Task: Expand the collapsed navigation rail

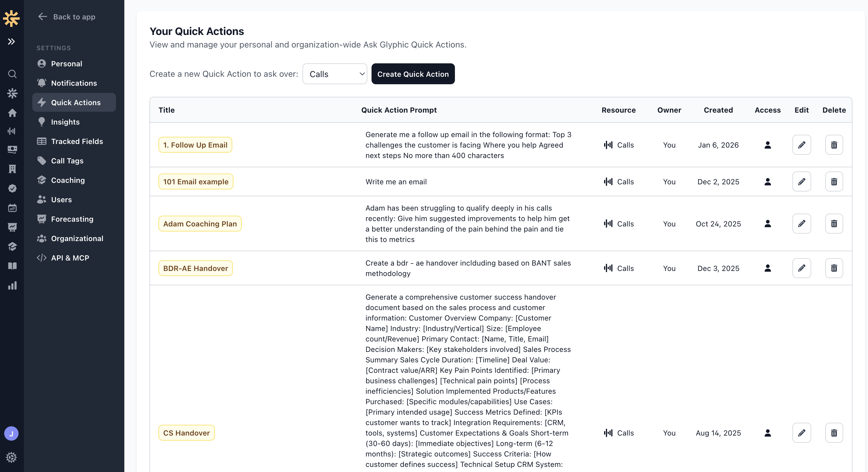Action: click(x=11, y=42)
